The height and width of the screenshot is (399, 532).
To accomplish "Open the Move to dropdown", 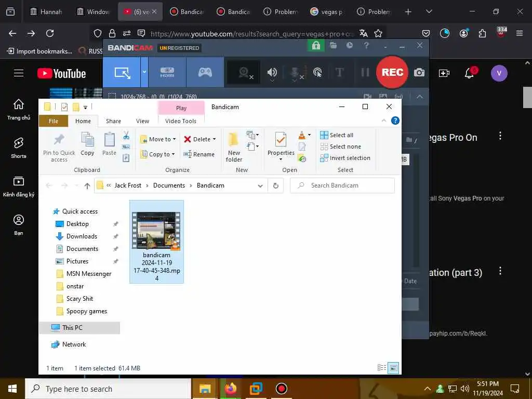I will [x=158, y=139].
